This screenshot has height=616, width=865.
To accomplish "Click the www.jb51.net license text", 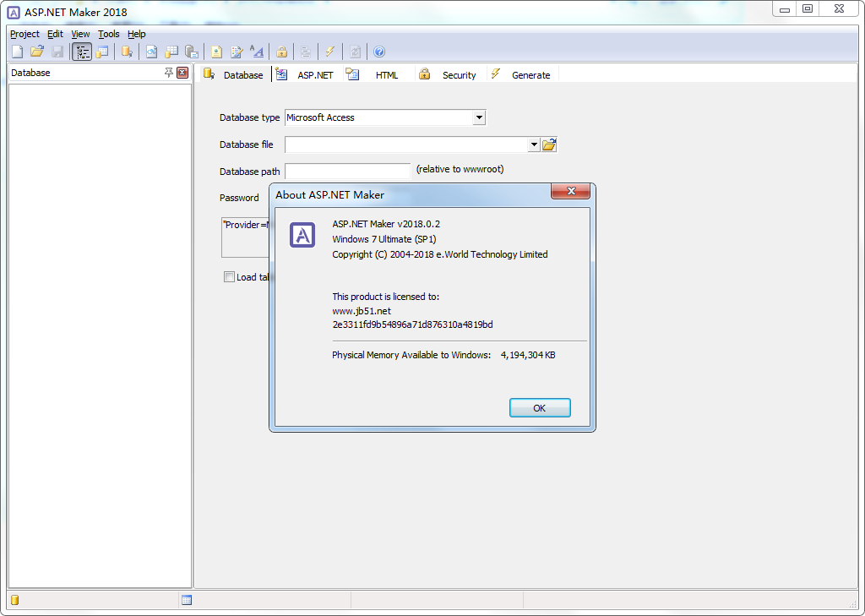I will pyautogui.click(x=362, y=311).
